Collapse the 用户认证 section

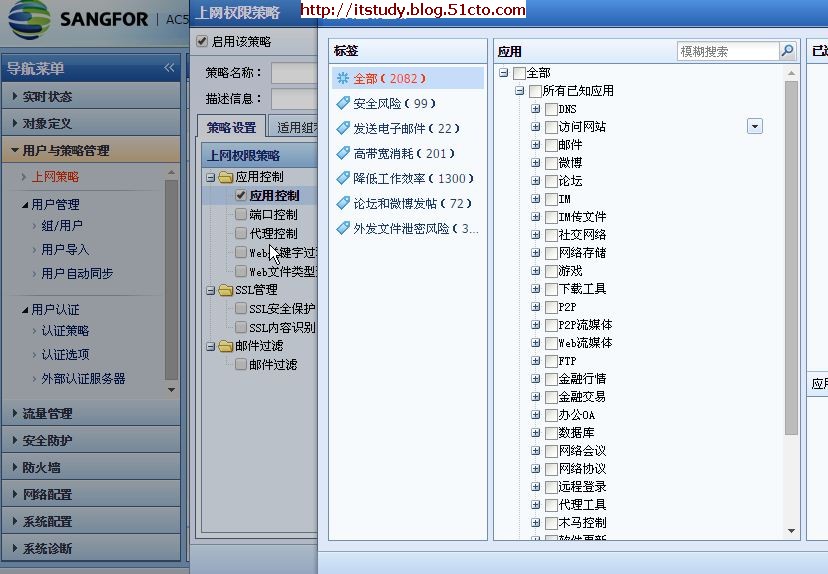tap(25, 310)
